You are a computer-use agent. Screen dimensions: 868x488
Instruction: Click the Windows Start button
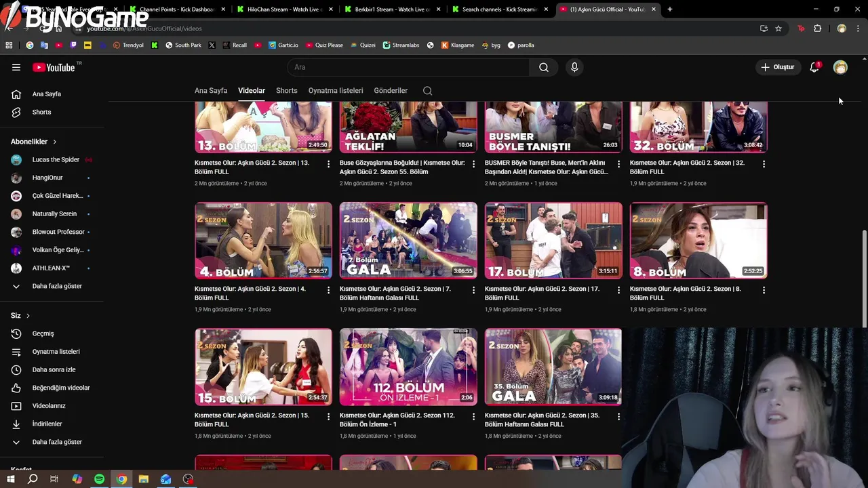11,479
